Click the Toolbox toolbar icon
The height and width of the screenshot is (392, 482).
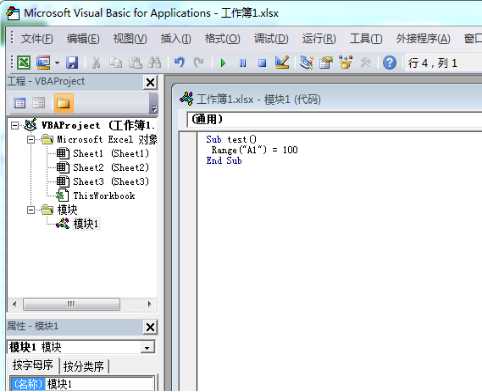[x=365, y=62]
